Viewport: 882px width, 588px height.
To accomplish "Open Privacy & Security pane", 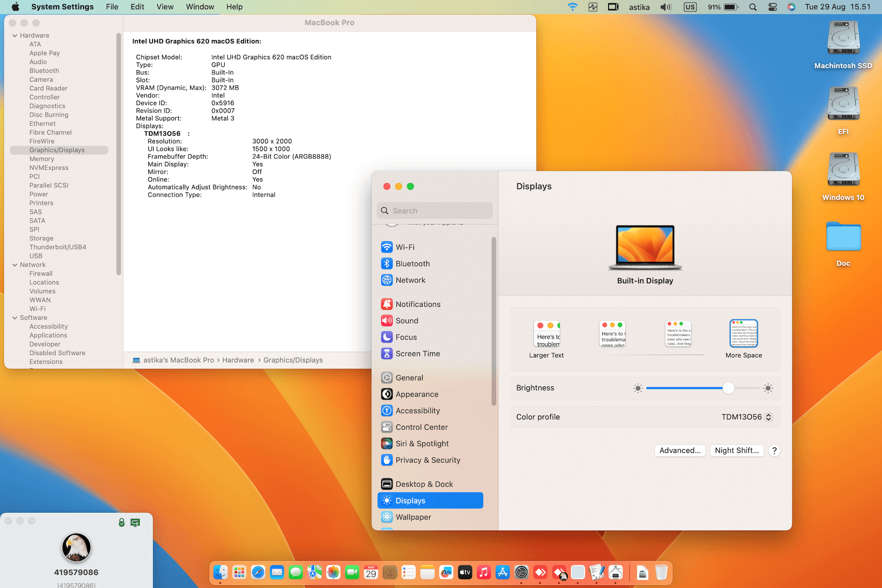I will (427, 460).
